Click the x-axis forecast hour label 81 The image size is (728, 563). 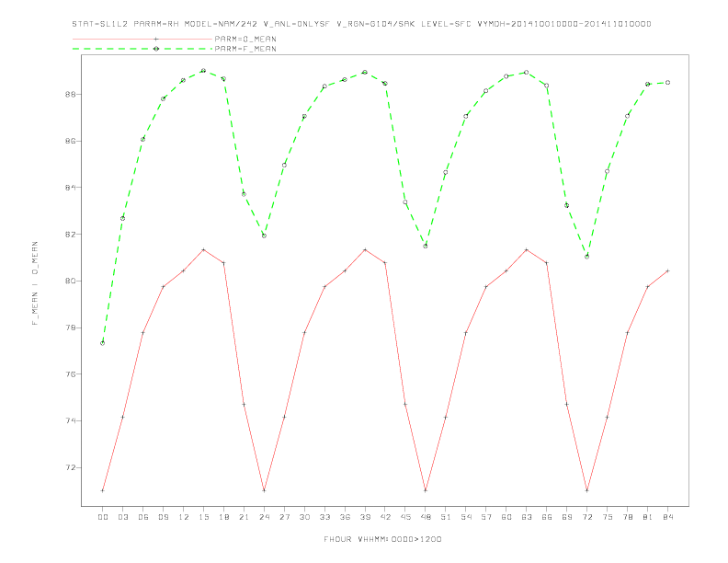click(x=648, y=517)
